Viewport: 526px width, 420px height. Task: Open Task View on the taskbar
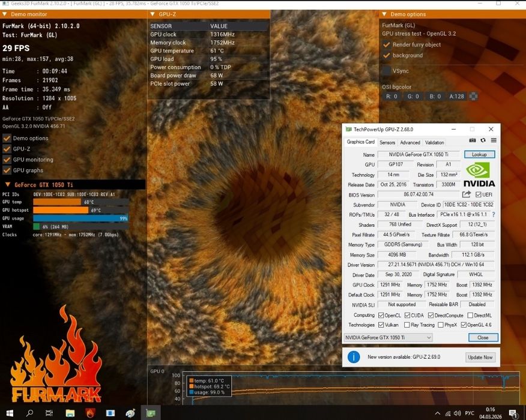[x=49, y=413]
